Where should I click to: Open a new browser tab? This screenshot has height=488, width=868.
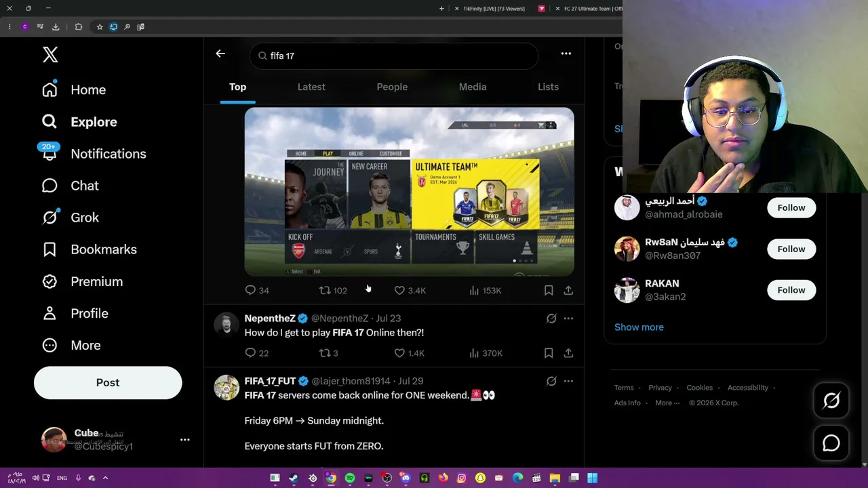441,9
